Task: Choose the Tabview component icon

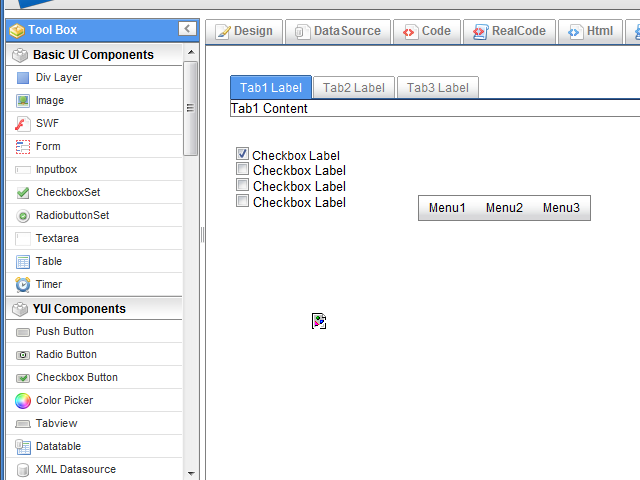Action: point(23,423)
